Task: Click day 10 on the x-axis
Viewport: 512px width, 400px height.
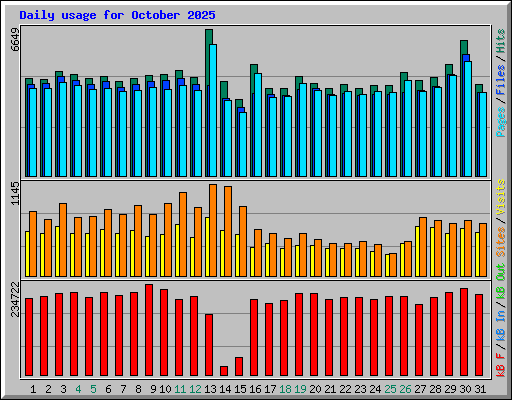Action: pos(165,389)
